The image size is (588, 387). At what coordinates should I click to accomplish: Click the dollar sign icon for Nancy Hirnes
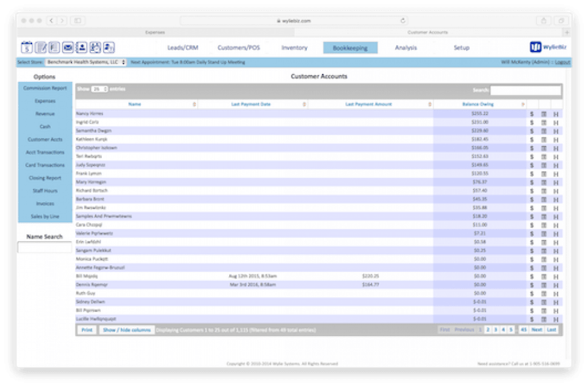[x=531, y=114]
